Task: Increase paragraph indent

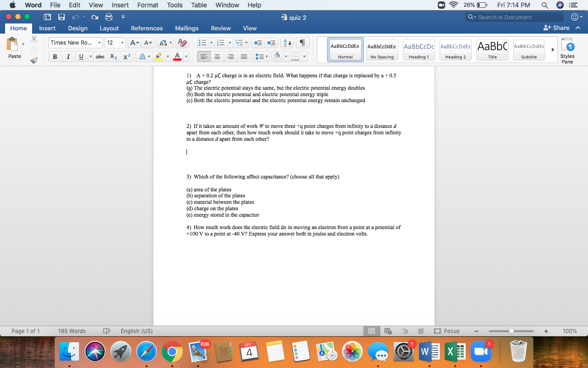Action: 271,42
